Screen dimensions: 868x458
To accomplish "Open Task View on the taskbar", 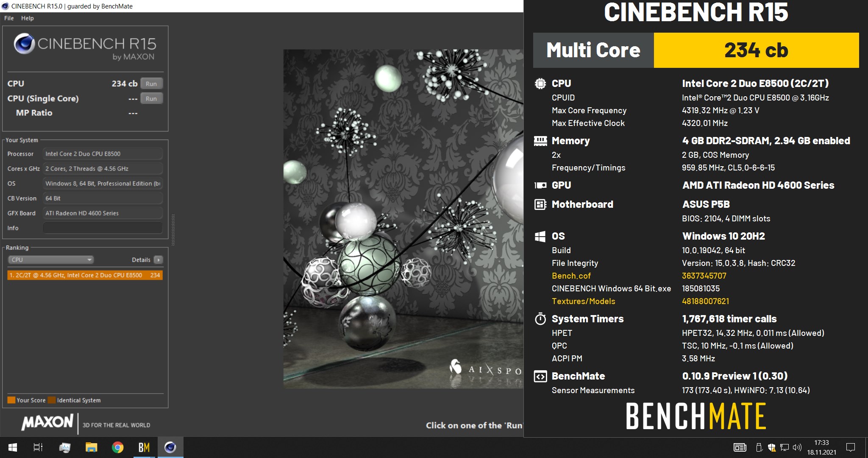I will tap(38, 447).
